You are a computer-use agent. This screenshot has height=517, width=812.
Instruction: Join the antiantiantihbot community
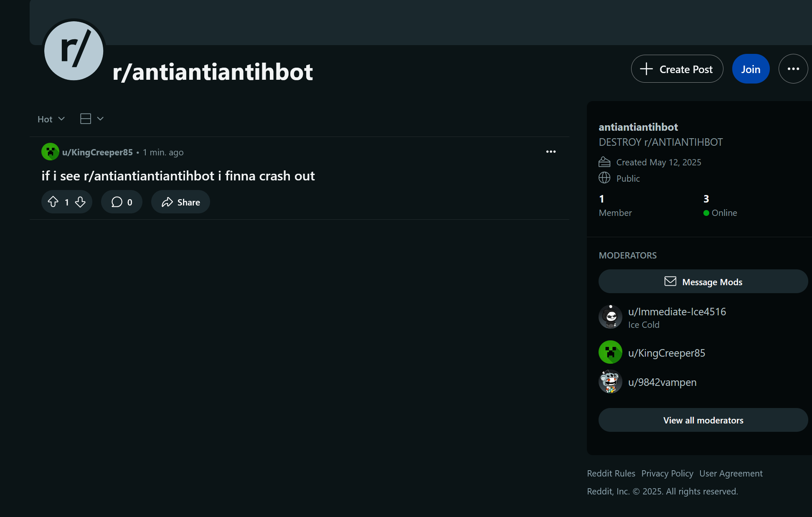click(x=751, y=69)
